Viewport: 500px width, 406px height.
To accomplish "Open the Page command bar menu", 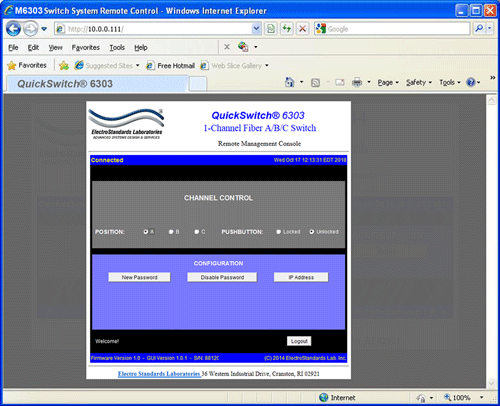I will (388, 82).
